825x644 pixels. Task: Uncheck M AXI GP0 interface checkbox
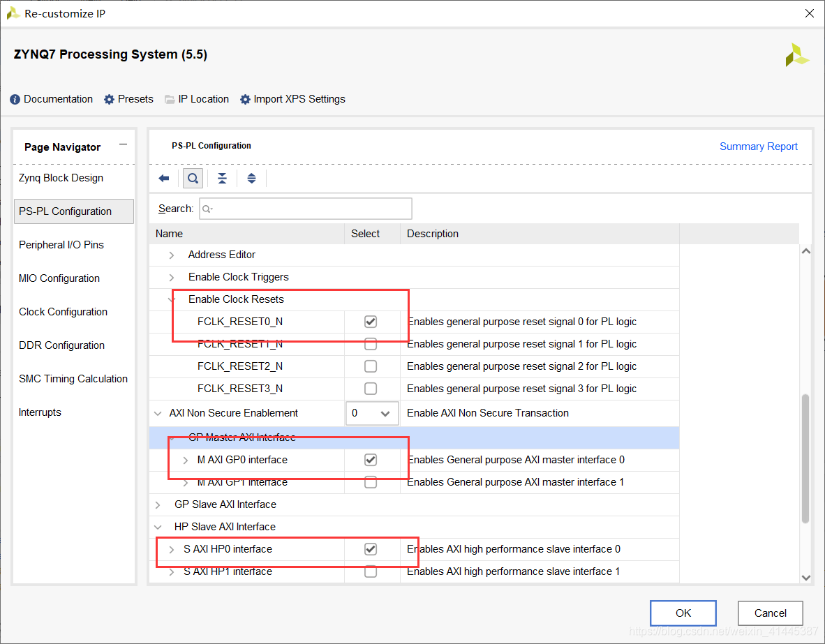click(371, 460)
